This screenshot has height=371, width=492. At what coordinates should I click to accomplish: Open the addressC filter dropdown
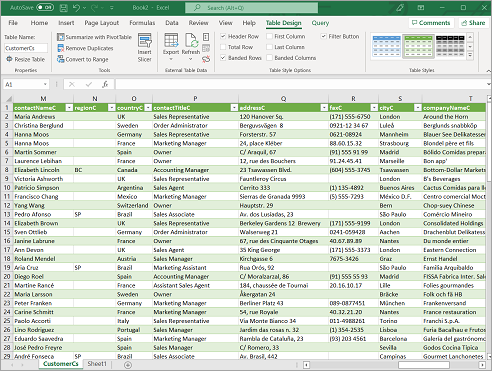pyautogui.click(x=324, y=108)
